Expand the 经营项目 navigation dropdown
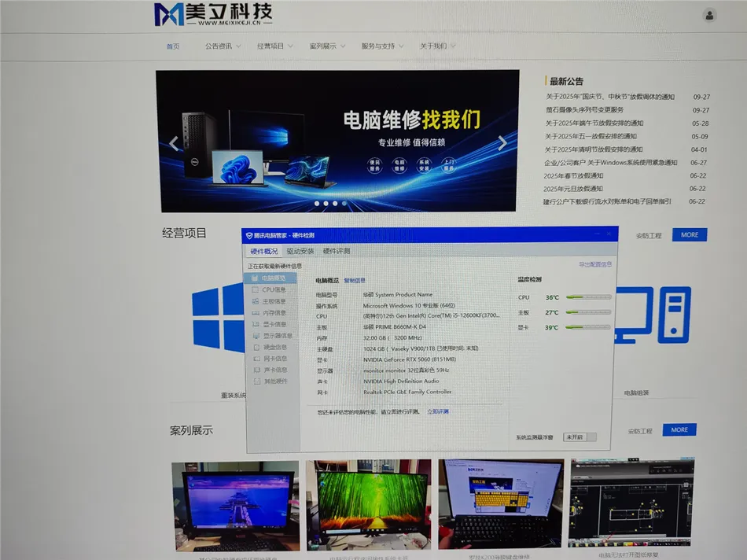The height and width of the screenshot is (560, 747). click(274, 46)
